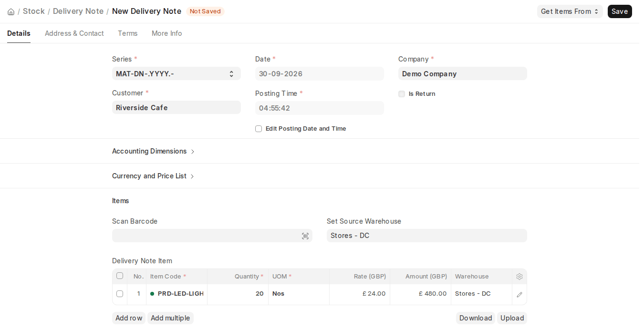Viewport: 644px width, 330px height.
Task: Click the Customer field Riverside Cafe
Action: (177, 107)
